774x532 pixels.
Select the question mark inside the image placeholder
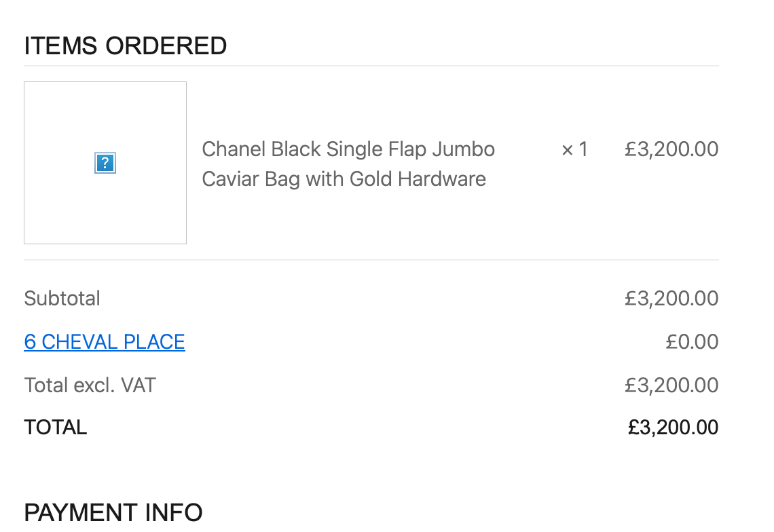[x=105, y=163]
